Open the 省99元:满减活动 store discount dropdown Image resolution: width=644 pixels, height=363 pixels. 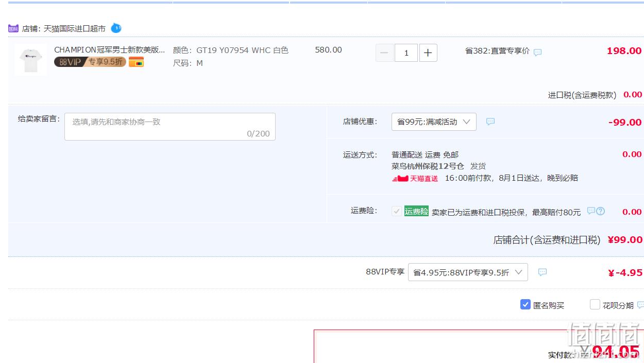434,122
